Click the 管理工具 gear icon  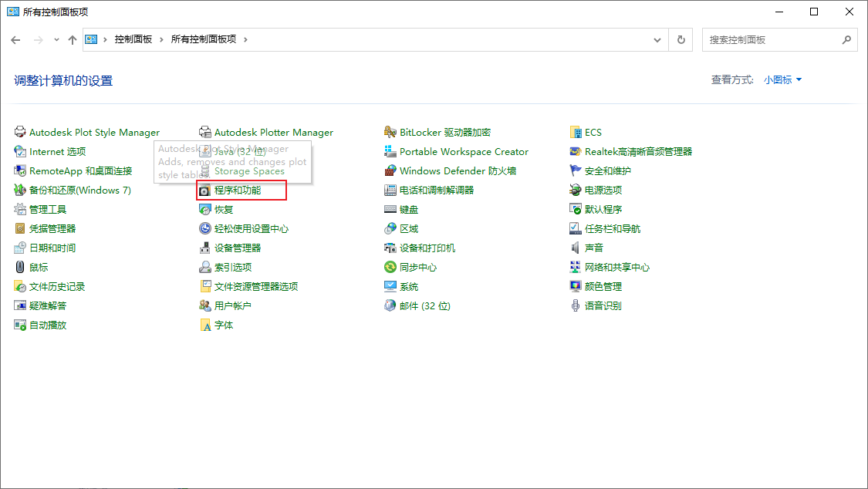[20, 210]
